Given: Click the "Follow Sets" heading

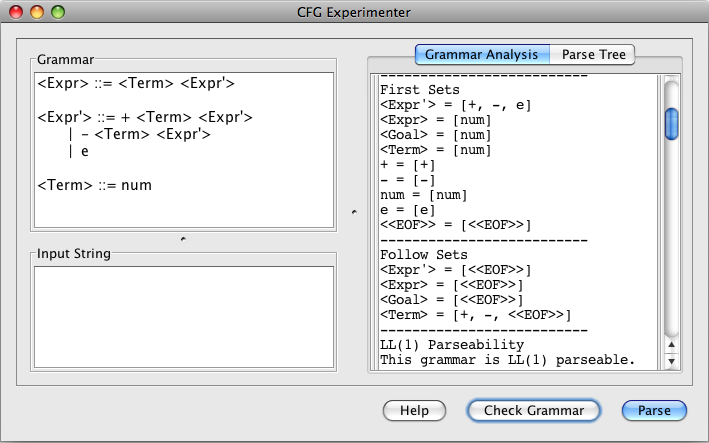Looking at the screenshot, I should click(424, 254).
